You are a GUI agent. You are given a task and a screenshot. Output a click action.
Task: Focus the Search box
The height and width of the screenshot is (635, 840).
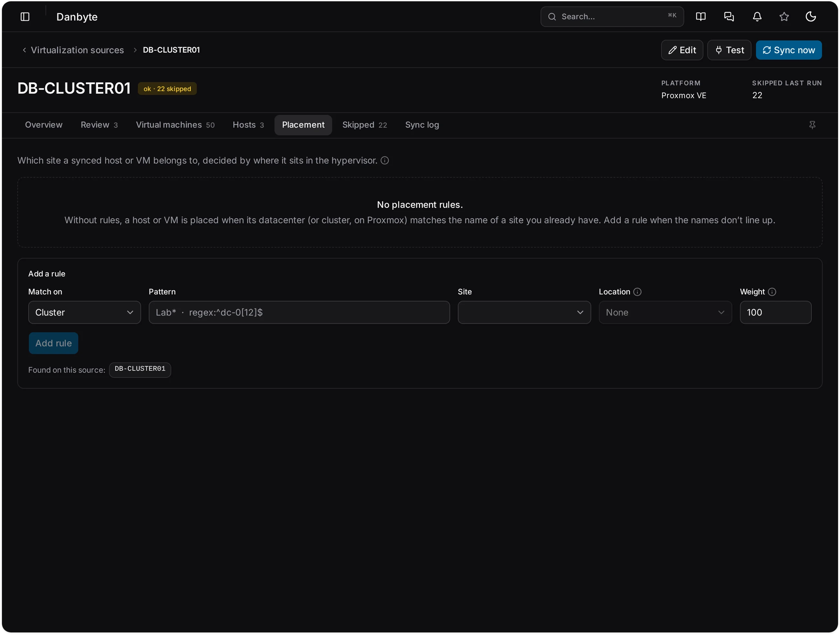point(612,17)
